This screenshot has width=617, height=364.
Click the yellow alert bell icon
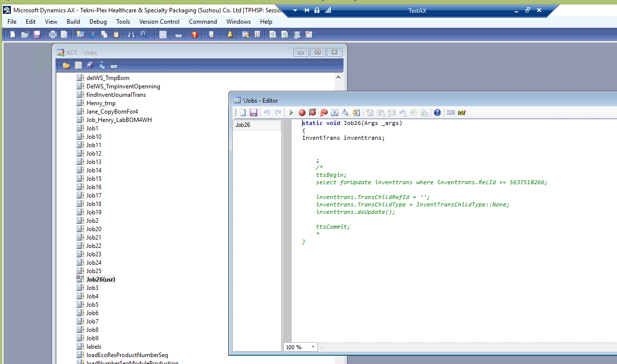point(229,35)
